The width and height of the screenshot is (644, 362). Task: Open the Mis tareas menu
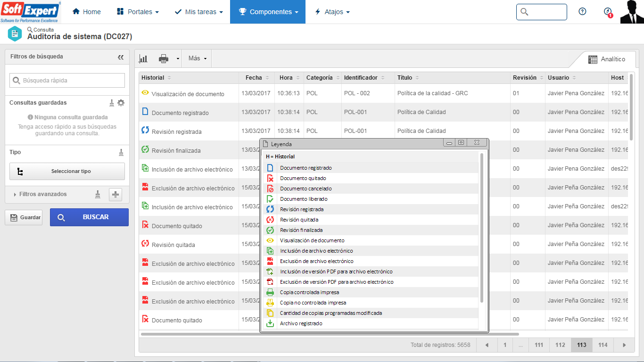tap(198, 12)
